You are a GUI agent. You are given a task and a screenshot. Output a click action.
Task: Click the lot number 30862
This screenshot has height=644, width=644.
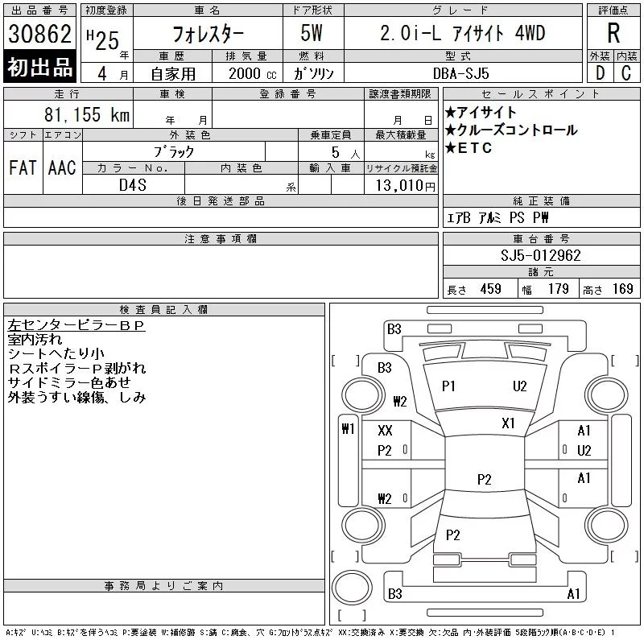40,35
